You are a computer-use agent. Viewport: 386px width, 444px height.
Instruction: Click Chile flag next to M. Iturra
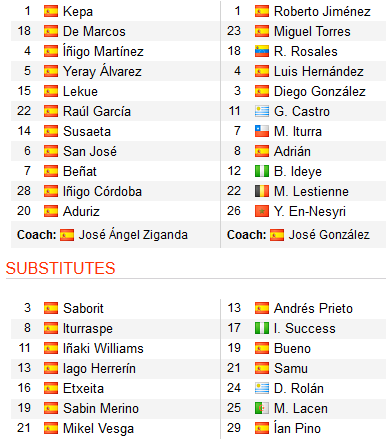point(262,131)
